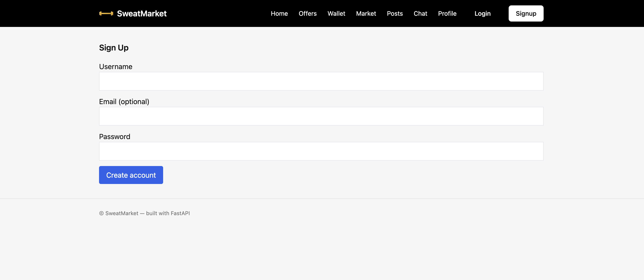The image size is (644, 280).
Task: Click the Sign Up heading
Action: (x=114, y=48)
